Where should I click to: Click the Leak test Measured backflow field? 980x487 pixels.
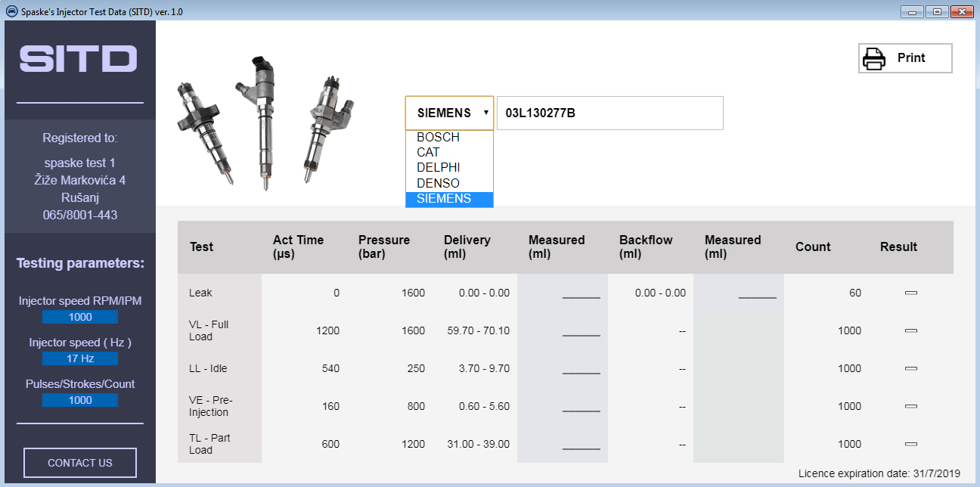point(756,293)
